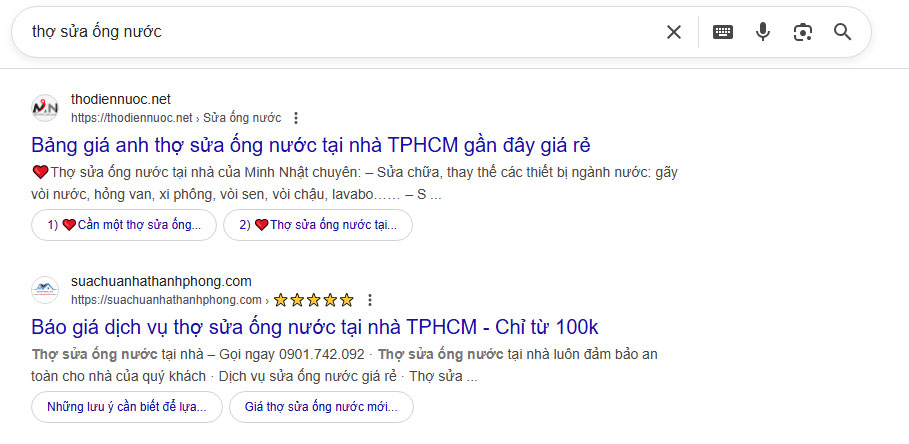The image size is (909, 444).
Task: Click the '2) Thợ sửa ống nước tại...' chip
Action: point(318,225)
